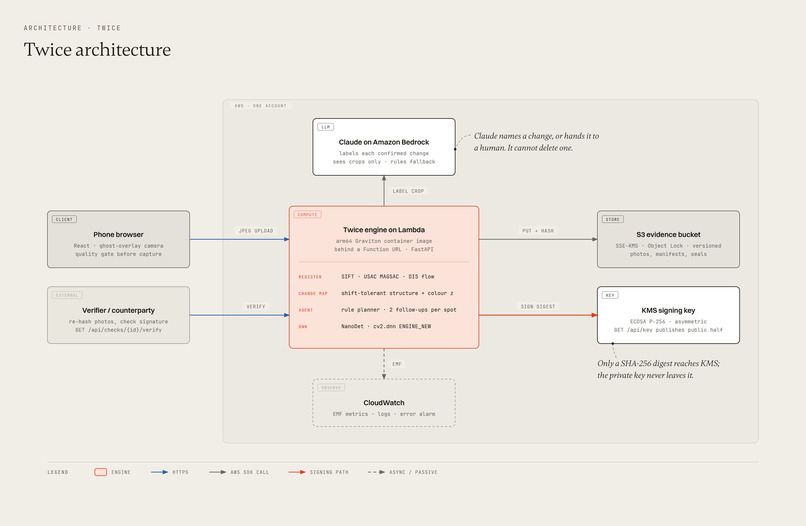Click the dashed async/passive legend arrow

[376, 472]
